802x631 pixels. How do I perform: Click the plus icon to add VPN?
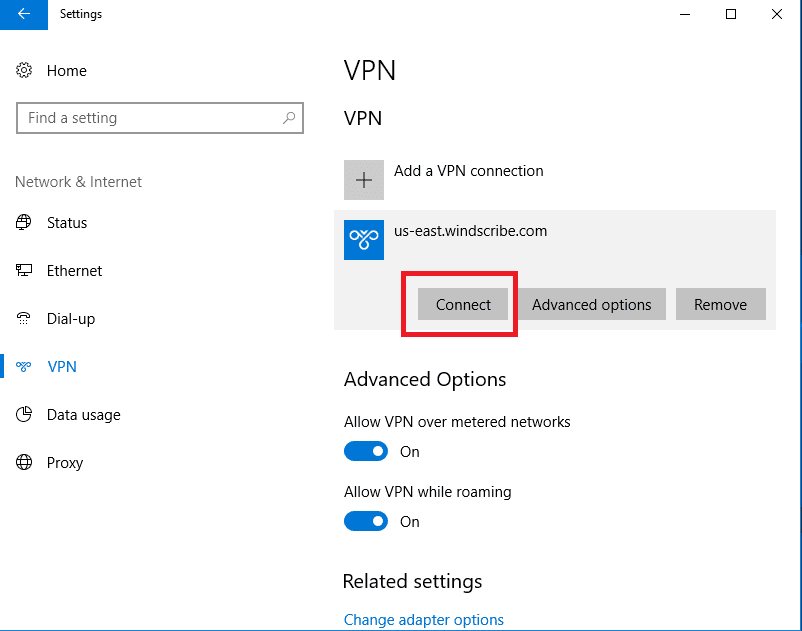[364, 180]
